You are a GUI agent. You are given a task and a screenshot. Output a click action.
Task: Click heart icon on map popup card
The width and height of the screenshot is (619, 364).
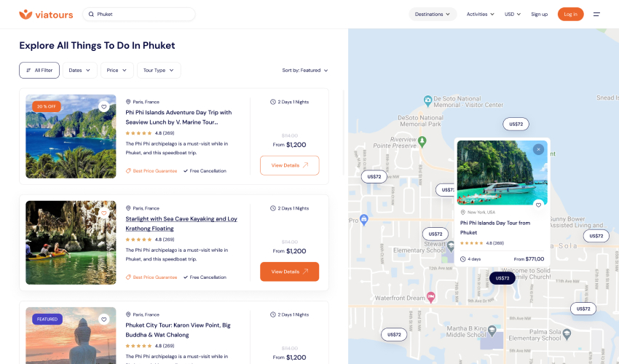point(538,205)
